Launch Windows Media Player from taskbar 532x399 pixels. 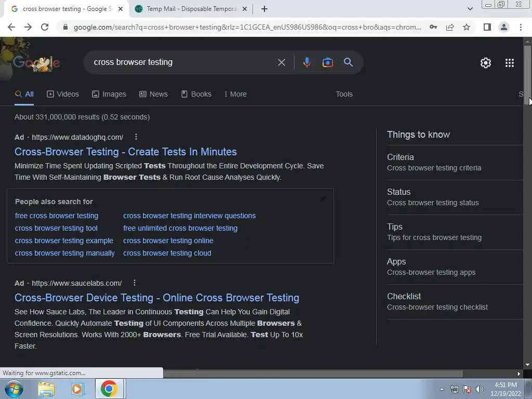click(77, 389)
